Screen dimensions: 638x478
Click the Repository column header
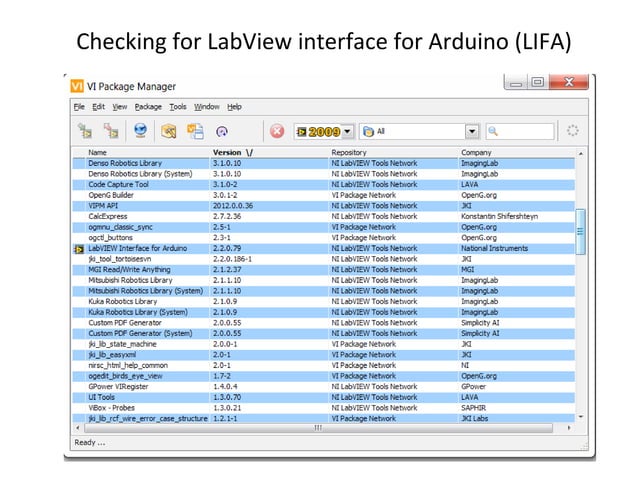(x=350, y=152)
